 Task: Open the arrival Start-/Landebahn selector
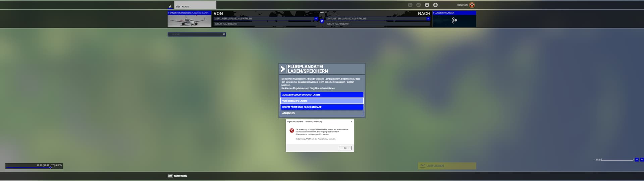click(x=378, y=24)
